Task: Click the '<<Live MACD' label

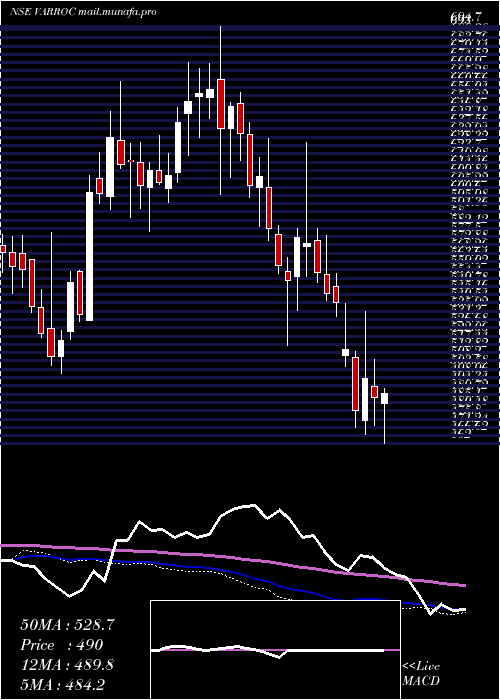Action: click(x=421, y=674)
